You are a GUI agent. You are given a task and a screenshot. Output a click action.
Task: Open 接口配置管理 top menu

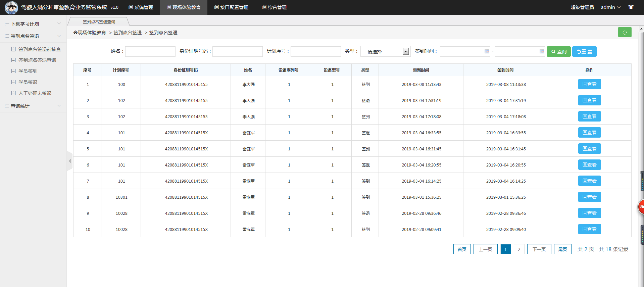tap(232, 7)
